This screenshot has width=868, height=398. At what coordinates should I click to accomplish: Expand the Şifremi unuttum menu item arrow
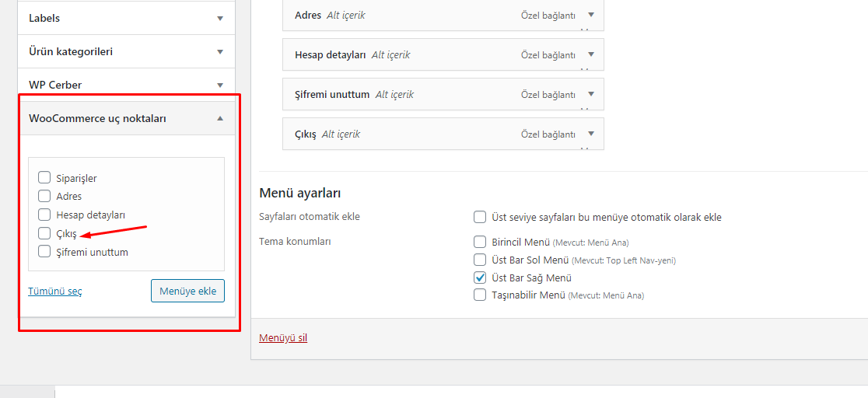(590, 94)
